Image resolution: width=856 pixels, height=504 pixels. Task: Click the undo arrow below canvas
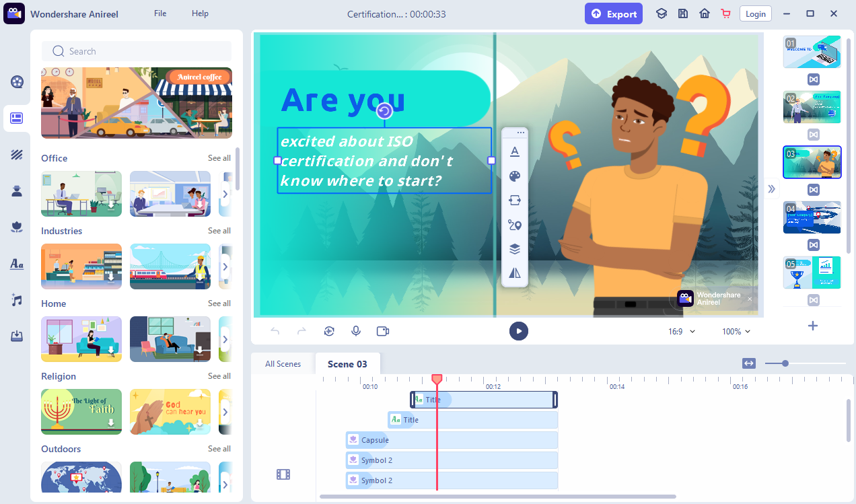click(x=275, y=331)
